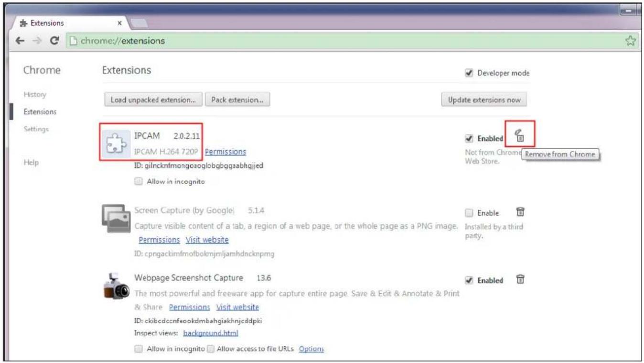Click the IPCAM version 2.0.2.11 text
This screenshot has height=363, width=644.
(187, 136)
